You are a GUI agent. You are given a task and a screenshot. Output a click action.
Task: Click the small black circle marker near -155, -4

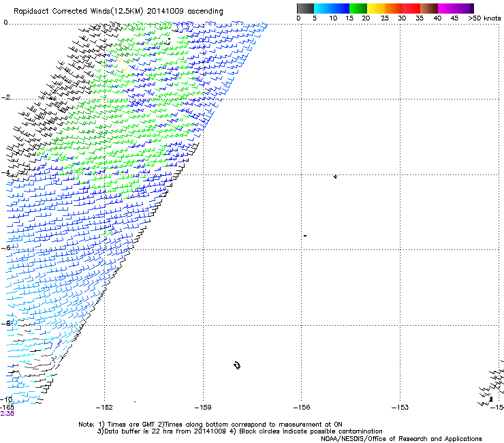pos(335,177)
